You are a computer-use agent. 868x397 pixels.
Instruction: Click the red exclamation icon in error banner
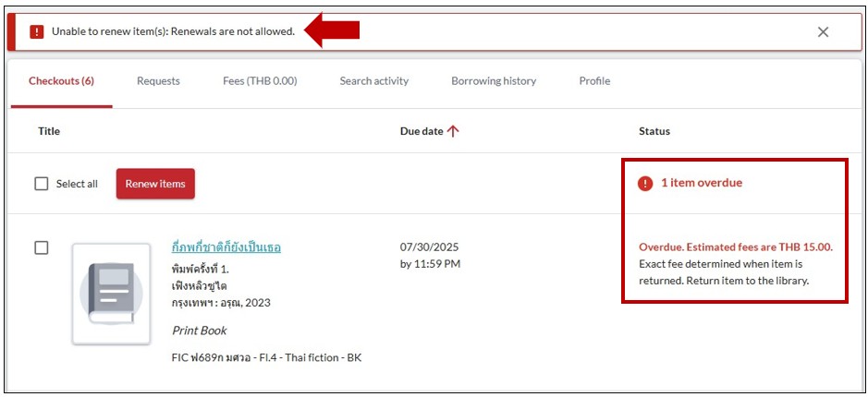(37, 32)
